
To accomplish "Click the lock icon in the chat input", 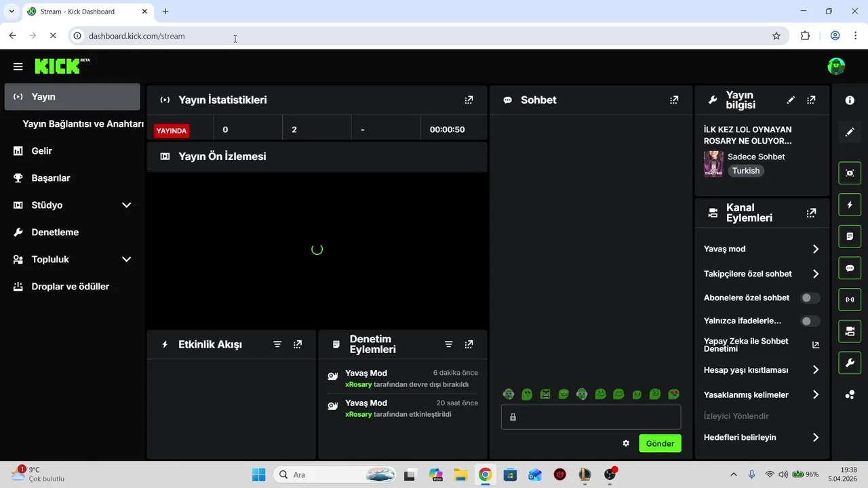I will (x=513, y=417).
